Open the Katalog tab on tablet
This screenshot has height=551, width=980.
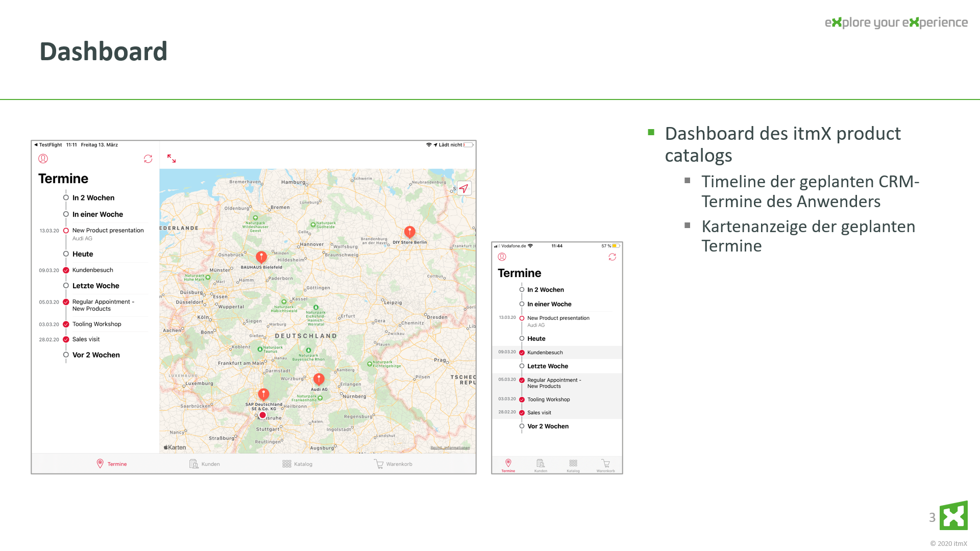(x=298, y=464)
